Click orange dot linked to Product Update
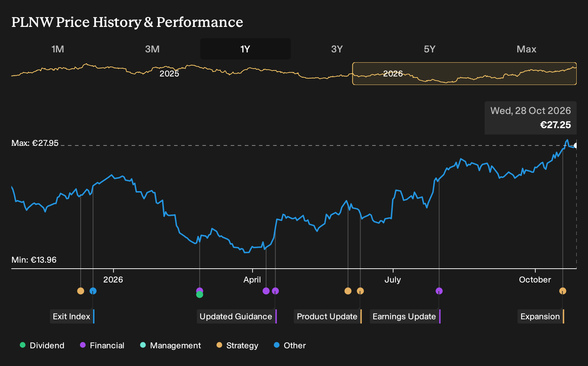The image size is (588, 366). (x=360, y=291)
